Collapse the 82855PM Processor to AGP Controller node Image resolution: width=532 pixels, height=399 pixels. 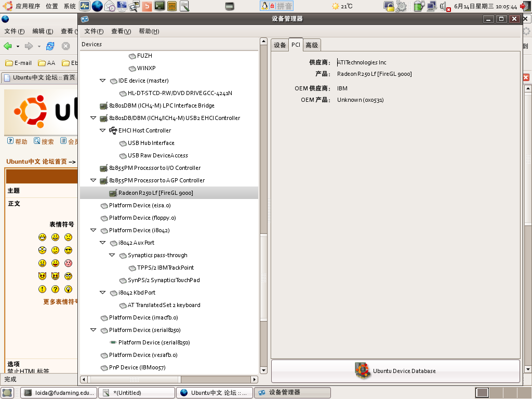[x=94, y=180]
